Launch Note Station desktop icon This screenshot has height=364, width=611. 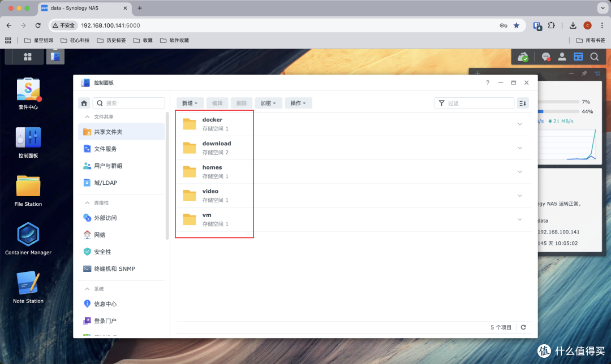pos(28,283)
